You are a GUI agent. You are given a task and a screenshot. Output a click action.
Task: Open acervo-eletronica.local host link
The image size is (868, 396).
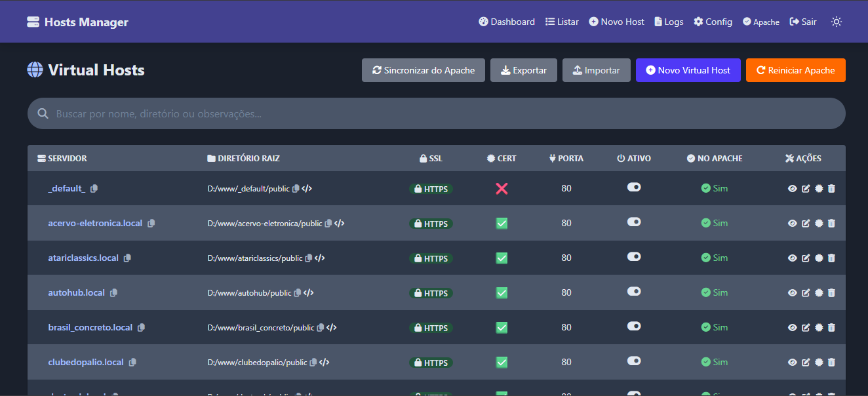[x=95, y=224]
